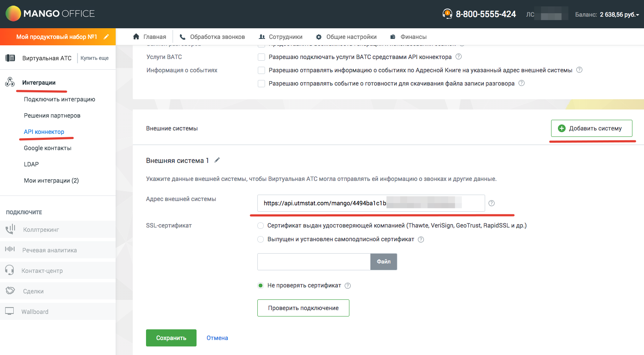
Task: Click phone number 8-800-5555-424
Action: (x=486, y=14)
